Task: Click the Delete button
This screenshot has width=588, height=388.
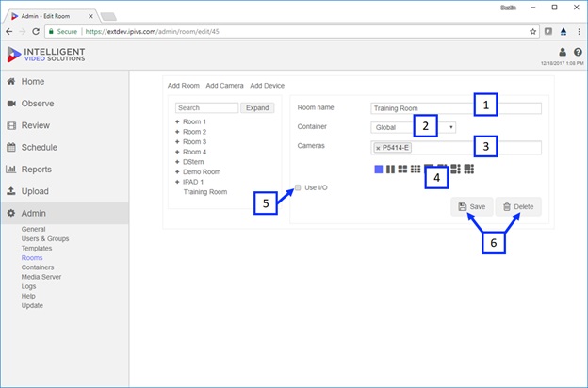Action: [x=518, y=206]
